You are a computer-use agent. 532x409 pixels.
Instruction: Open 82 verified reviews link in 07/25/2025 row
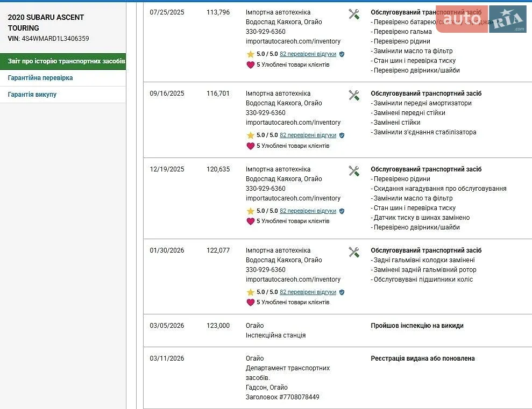pyautogui.click(x=308, y=54)
